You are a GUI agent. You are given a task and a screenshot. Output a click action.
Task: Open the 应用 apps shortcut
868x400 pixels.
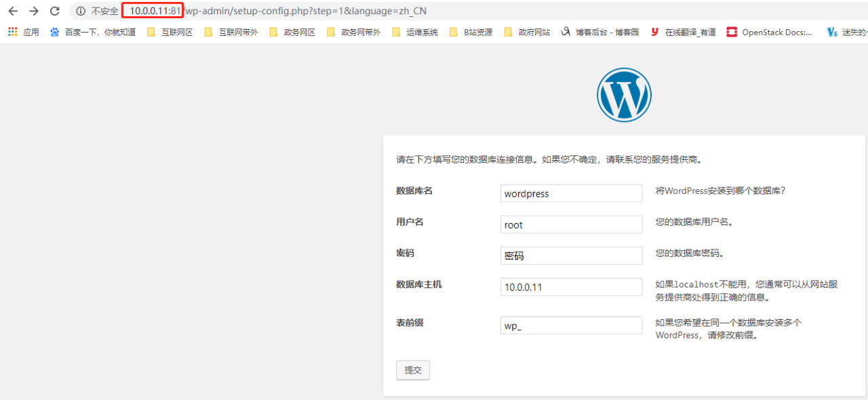[24, 32]
